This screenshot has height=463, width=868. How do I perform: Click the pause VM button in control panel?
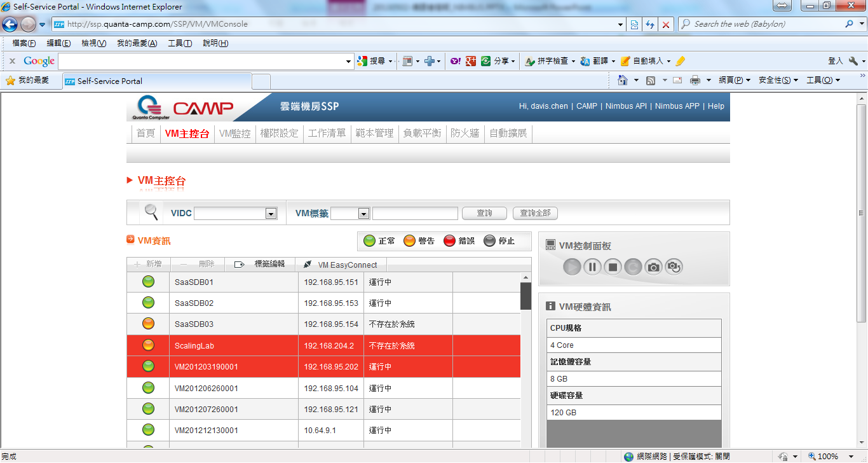click(x=592, y=267)
